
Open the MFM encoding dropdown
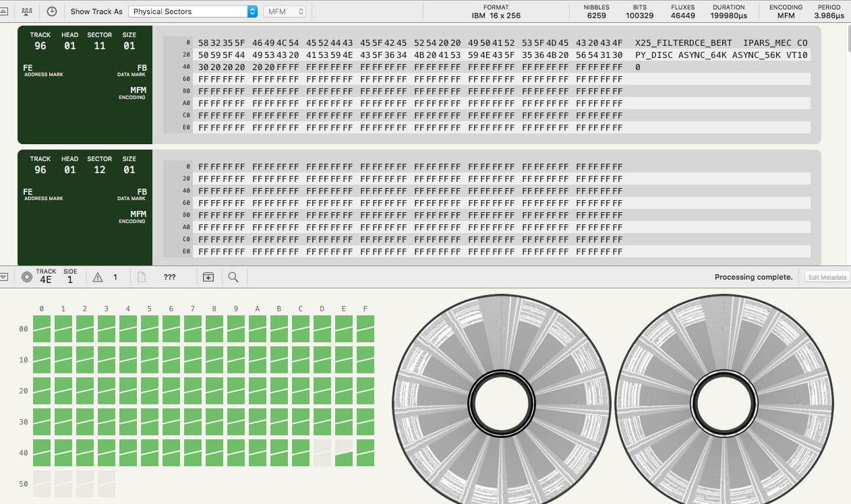[x=285, y=11]
